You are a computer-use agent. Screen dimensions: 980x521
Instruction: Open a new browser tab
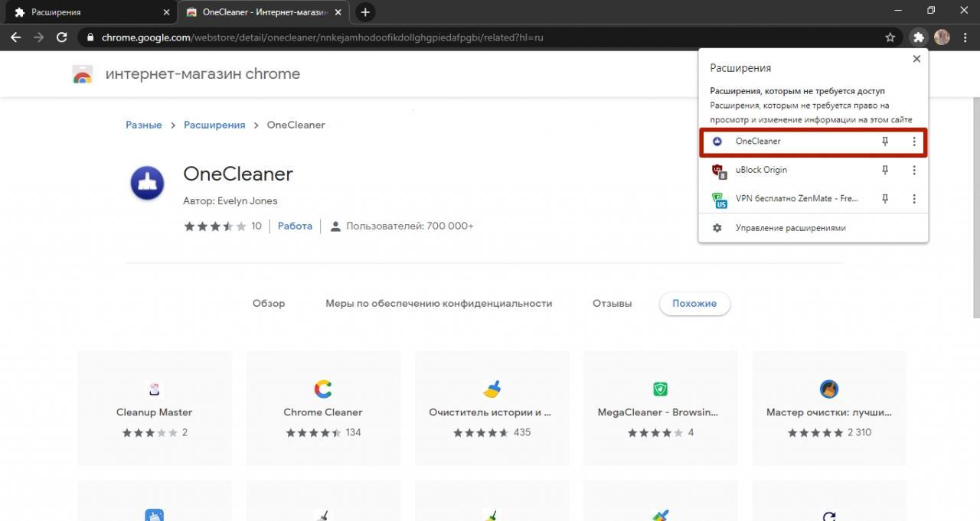[365, 12]
